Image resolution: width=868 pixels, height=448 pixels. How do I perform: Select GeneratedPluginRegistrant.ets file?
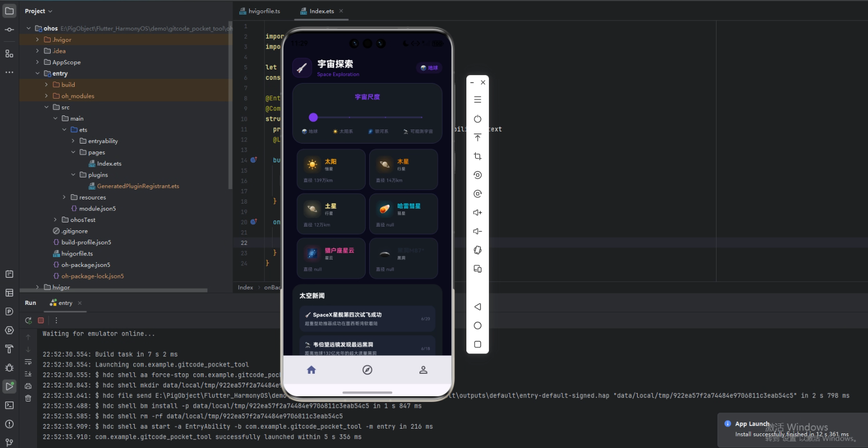click(x=134, y=186)
